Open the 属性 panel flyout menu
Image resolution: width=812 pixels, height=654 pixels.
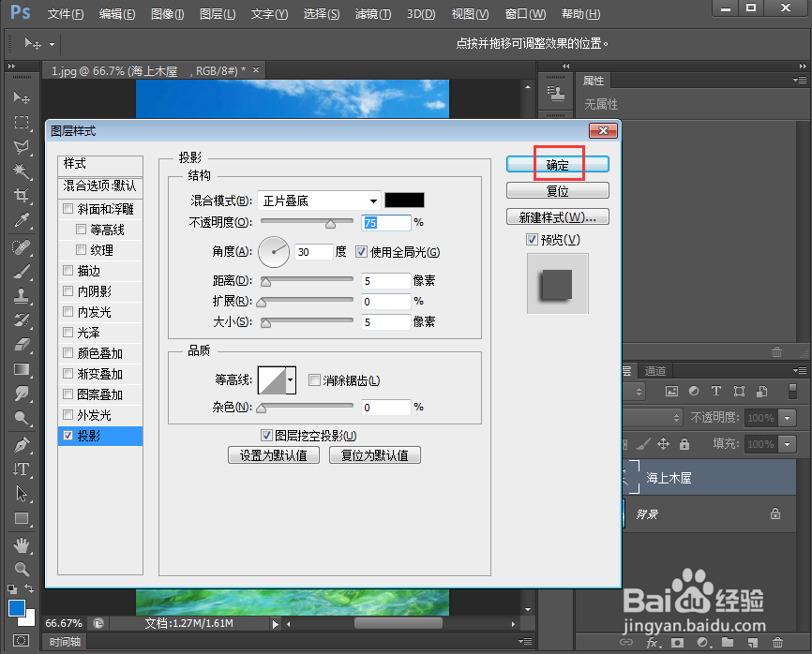pos(800,81)
